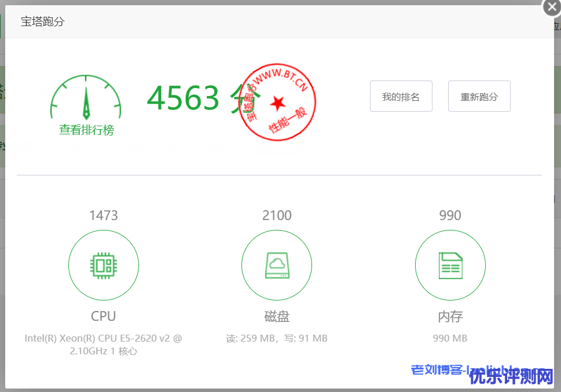Close the 宝塔跑分 dialog
Screen dimensions: 561x392
click(551, 8)
